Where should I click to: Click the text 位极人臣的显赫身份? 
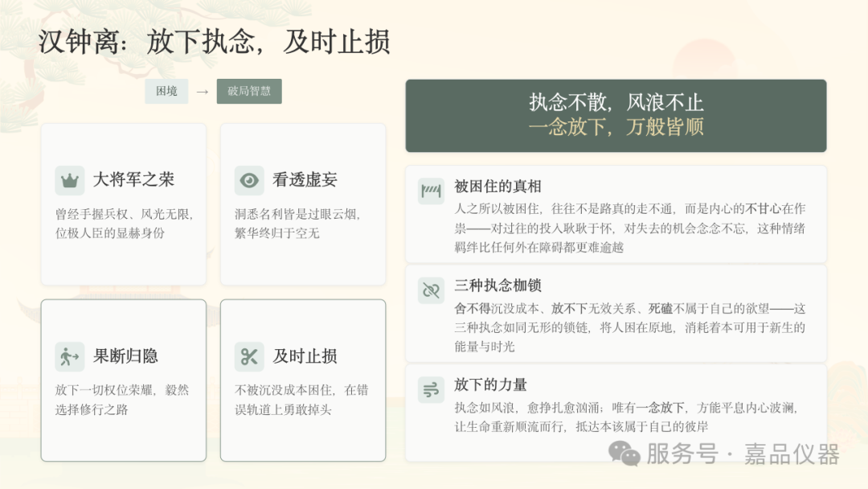tap(109, 233)
